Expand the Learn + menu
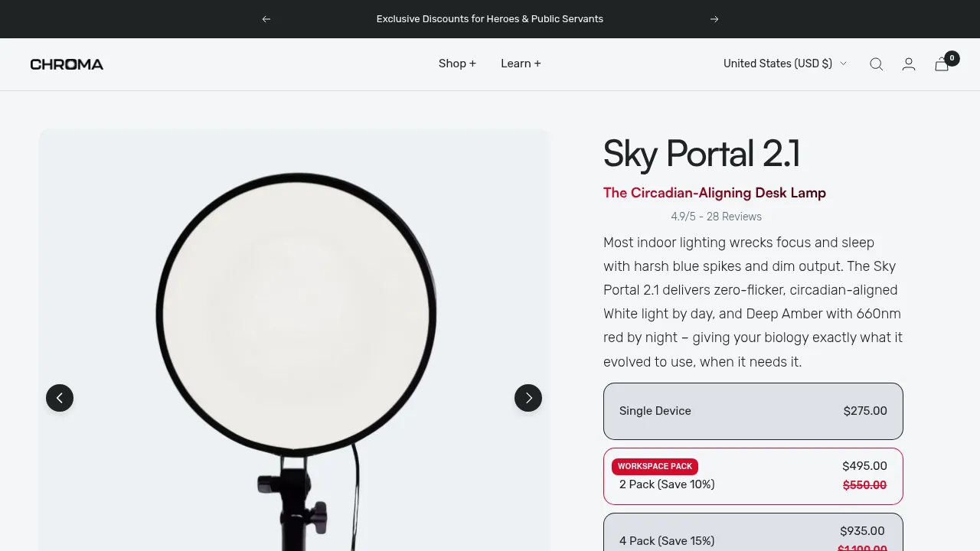Viewport: 980px width, 551px height. click(x=521, y=64)
